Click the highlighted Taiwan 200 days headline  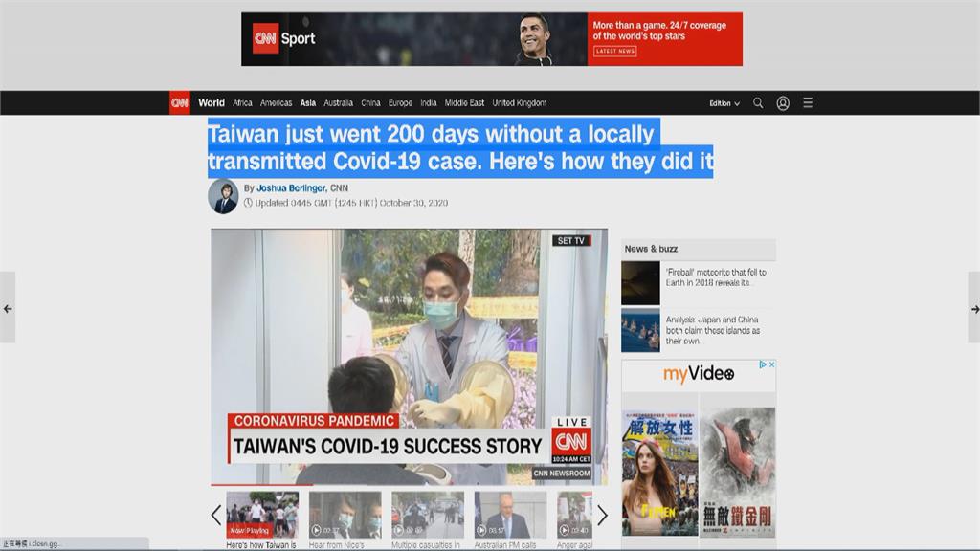460,147
